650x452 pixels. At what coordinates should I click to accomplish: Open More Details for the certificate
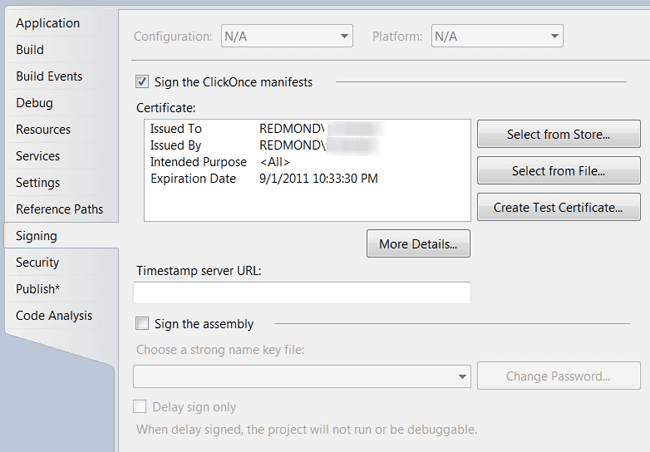click(x=418, y=244)
